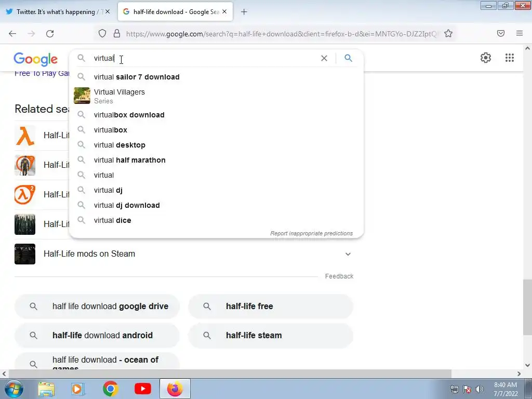Image resolution: width=532 pixels, height=399 pixels.
Task: Select the plain virtualbox suggestion
Action: pyautogui.click(x=216, y=130)
